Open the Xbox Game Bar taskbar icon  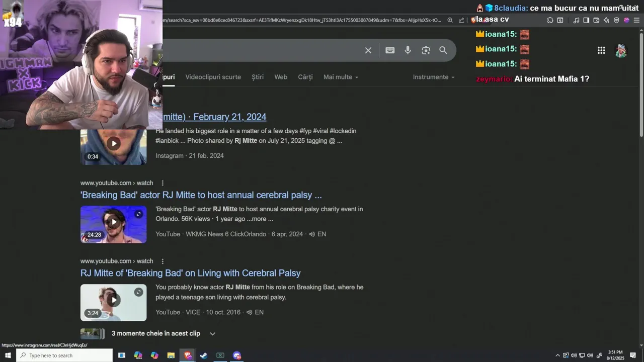[220, 355]
